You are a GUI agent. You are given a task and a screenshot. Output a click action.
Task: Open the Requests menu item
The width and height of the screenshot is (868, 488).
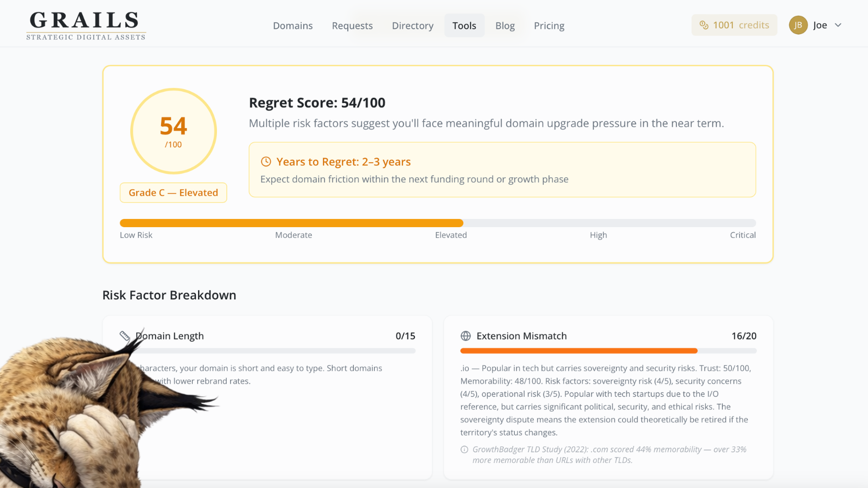[352, 25]
